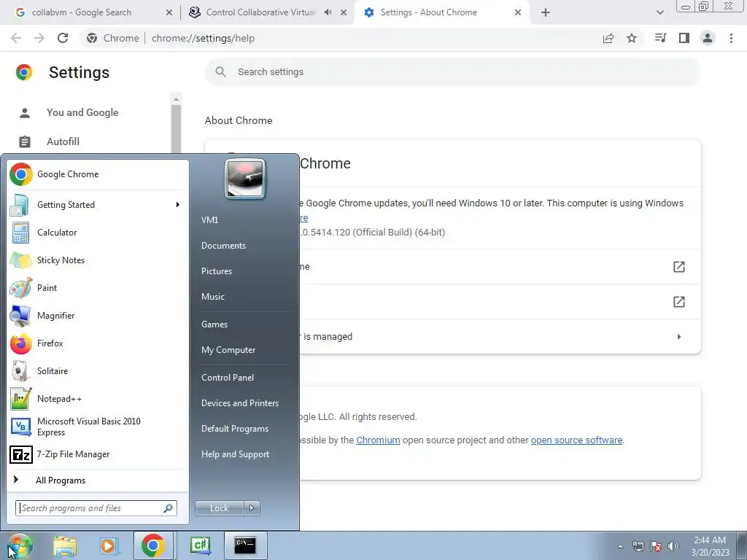Switch to Chrome taskbar button
The image size is (747, 560).
[x=153, y=545]
